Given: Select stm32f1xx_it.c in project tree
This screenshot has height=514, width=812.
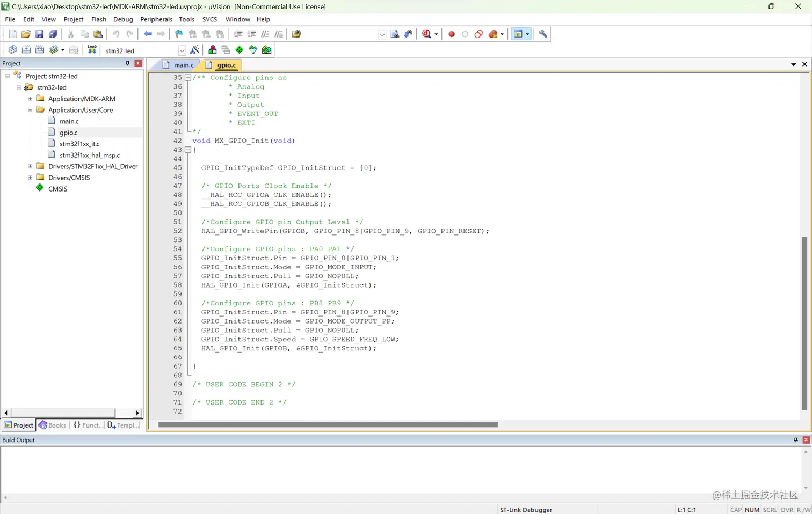Looking at the screenshot, I should (x=79, y=144).
